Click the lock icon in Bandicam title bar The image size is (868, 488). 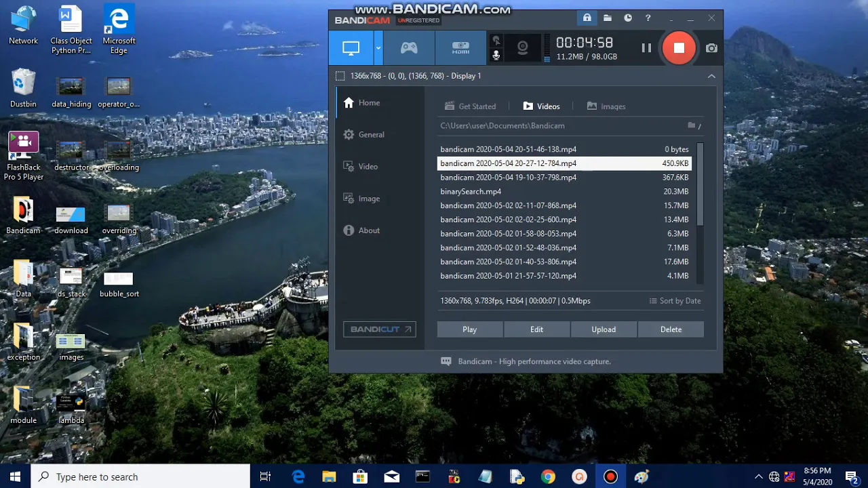pyautogui.click(x=587, y=18)
